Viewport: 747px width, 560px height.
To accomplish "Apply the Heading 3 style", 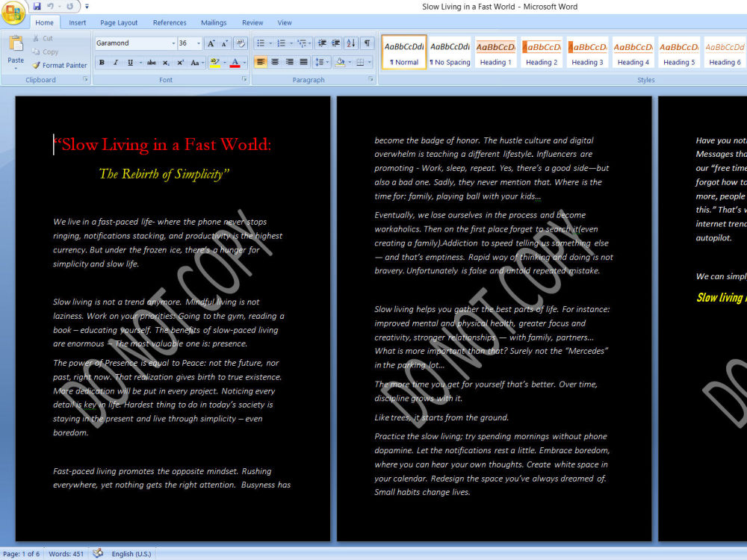I will (x=587, y=52).
